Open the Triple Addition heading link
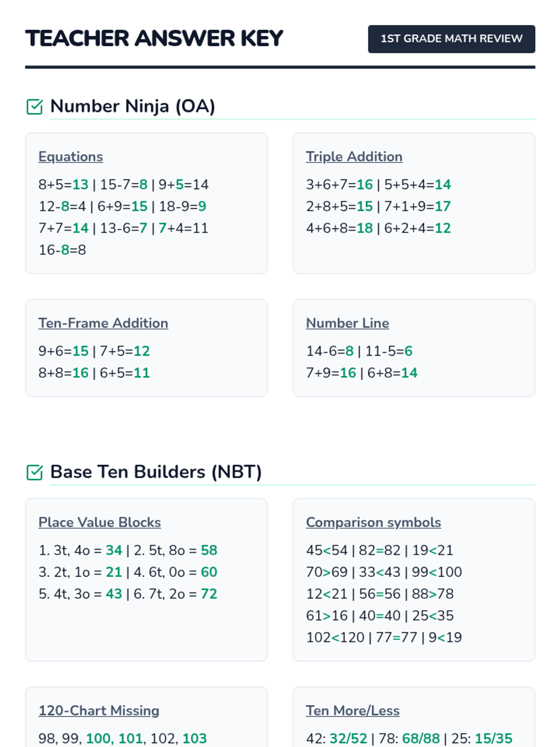This screenshot has height=747, width=560. [354, 157]
